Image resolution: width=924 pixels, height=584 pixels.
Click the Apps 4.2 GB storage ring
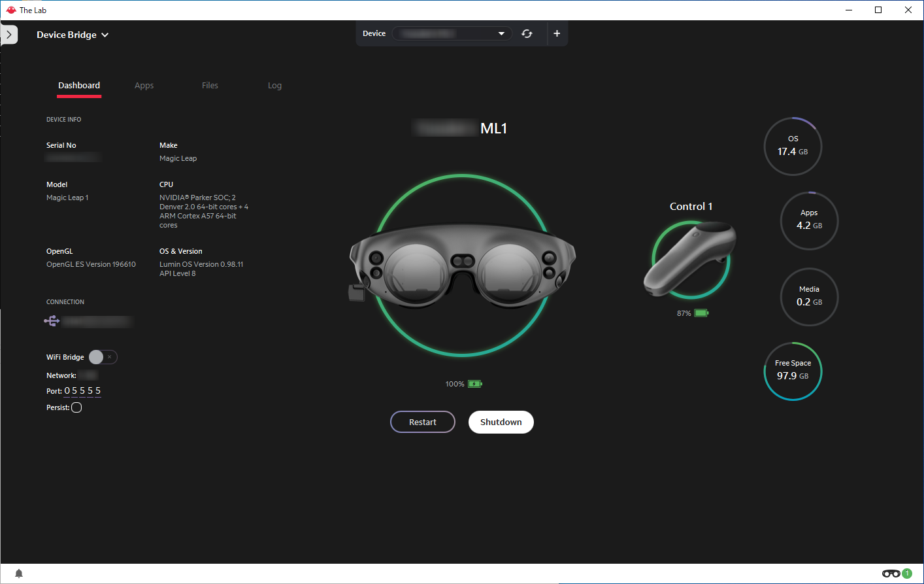click(x=809, y=220)
